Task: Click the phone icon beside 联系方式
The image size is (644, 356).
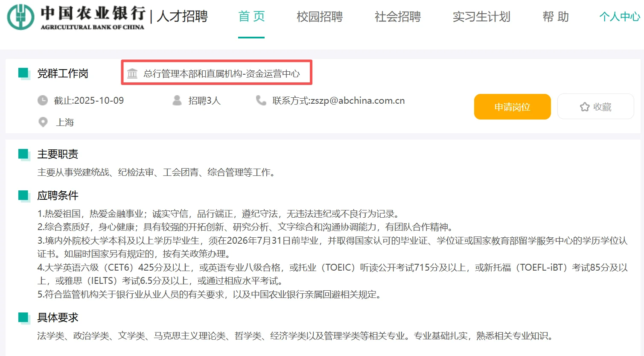Action: coord(261,100)
